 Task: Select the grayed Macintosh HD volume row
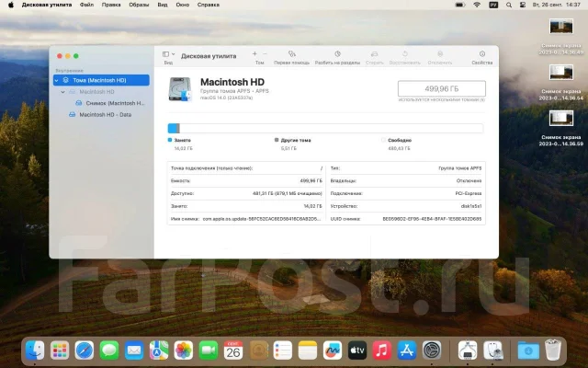101,92
